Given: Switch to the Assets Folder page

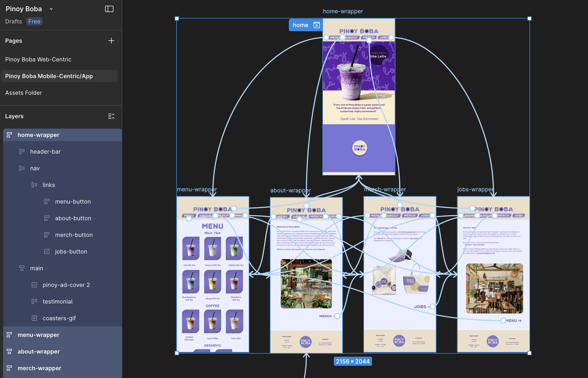Looking at the screenshot, I should tap(23, 93).
